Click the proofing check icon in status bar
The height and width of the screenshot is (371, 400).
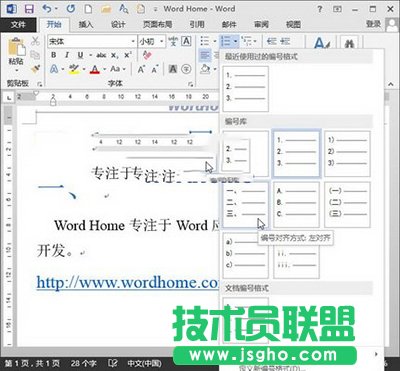[x=113, y=363]
